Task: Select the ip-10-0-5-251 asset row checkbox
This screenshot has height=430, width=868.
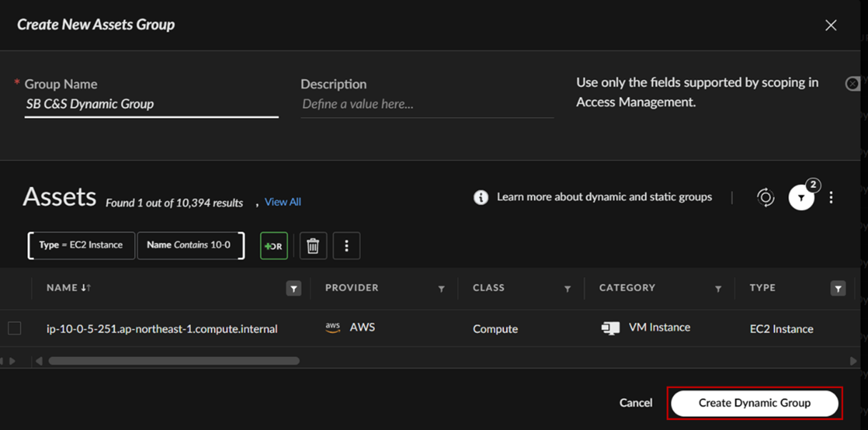Action: [14, 329]
